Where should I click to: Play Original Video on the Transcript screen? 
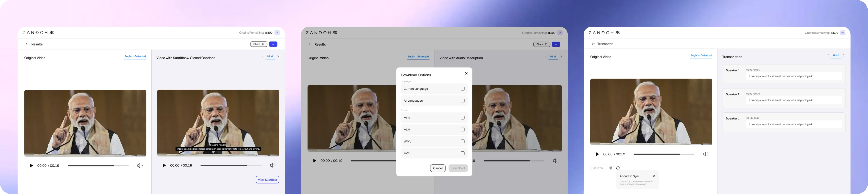pyautogui.click(x=597, y=154)
